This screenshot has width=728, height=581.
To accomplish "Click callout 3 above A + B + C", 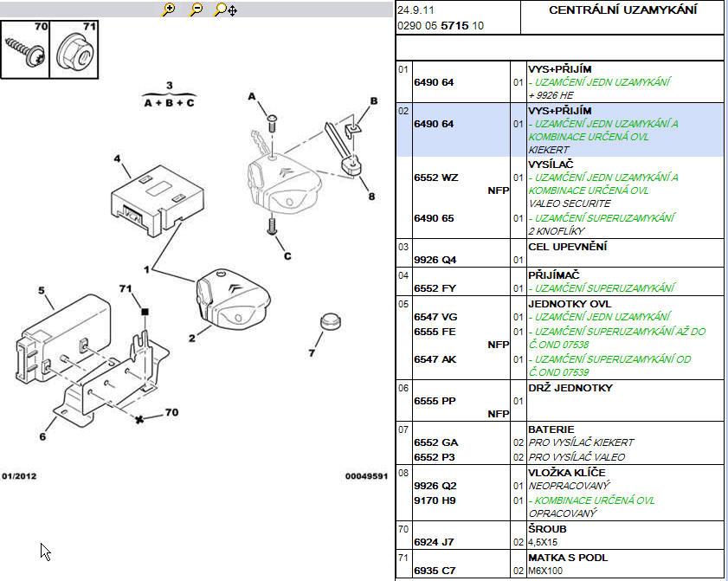I will 170,86.
